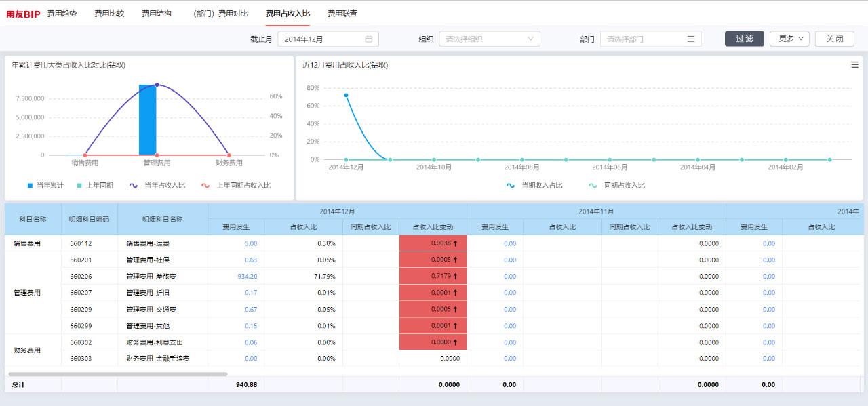Click the 0.38% ratio cell
Image resolution: width=868 pixels, height=406 pixels.
point(304,243)
